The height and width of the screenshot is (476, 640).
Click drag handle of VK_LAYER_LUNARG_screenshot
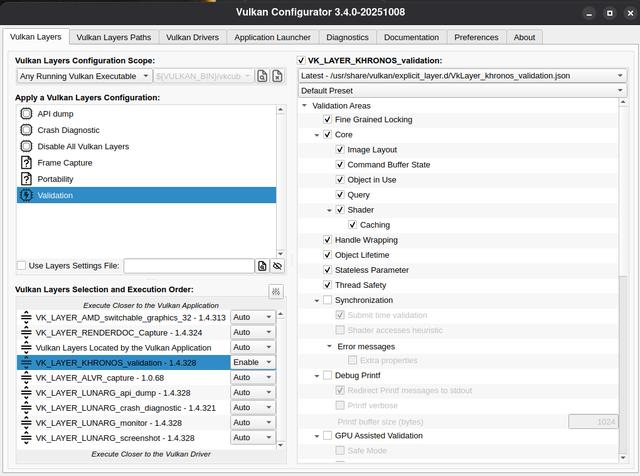[26, 438]
